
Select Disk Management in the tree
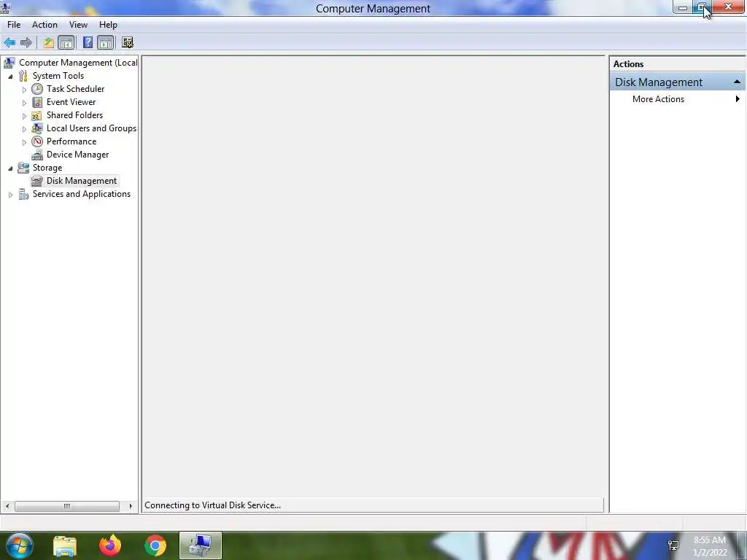(82, 181)
